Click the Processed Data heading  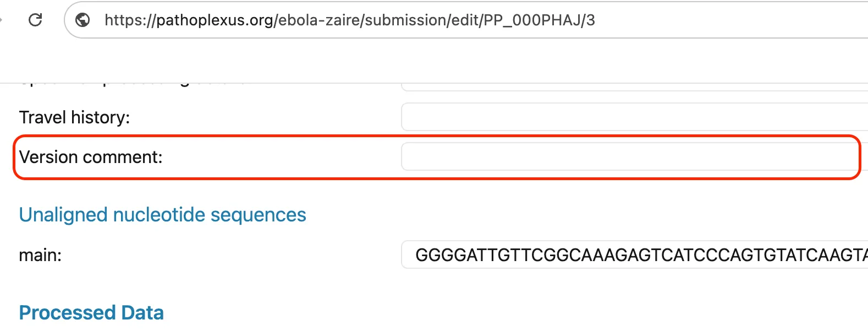tap(91, 313)
